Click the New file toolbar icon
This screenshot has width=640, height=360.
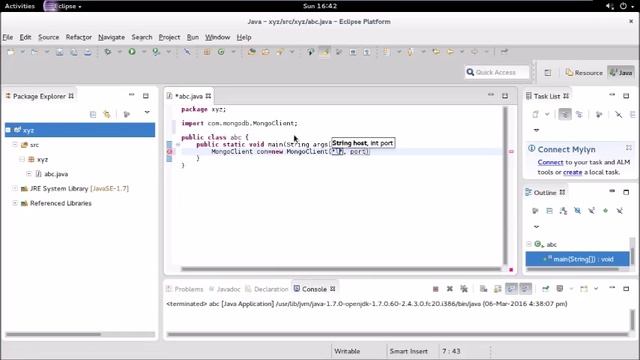(11, 52)
